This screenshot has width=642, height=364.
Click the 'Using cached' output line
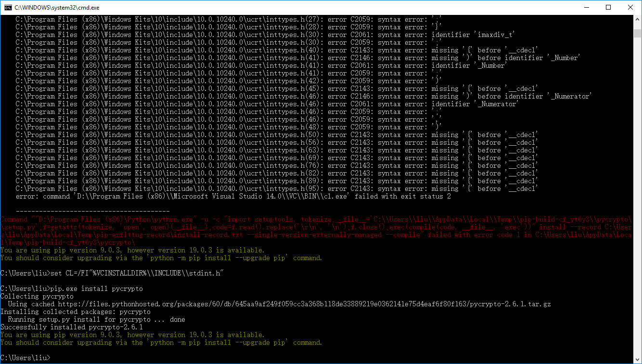193,303
